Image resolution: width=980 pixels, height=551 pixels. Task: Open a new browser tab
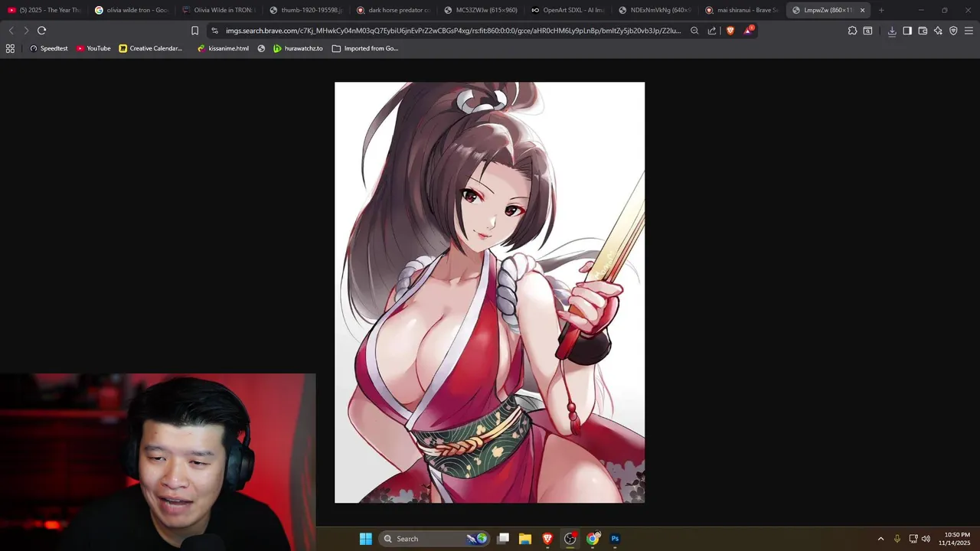[x=881, y=10]
